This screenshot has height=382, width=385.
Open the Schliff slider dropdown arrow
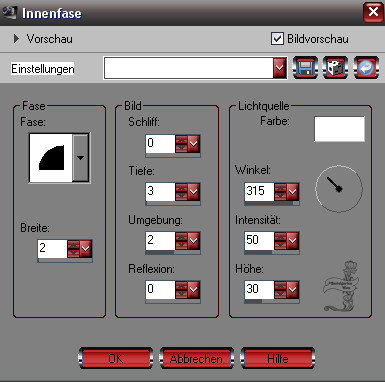click(193, 144)
